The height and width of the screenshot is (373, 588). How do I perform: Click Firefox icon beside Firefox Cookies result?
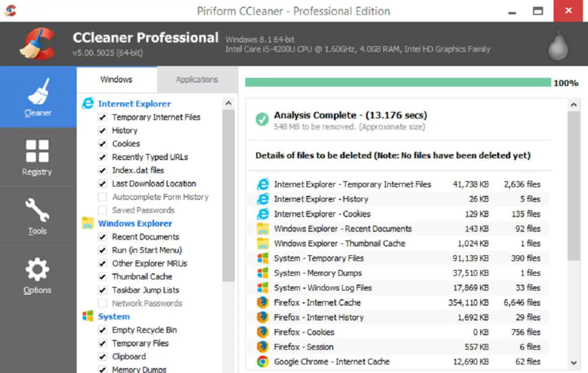point(263,332)
